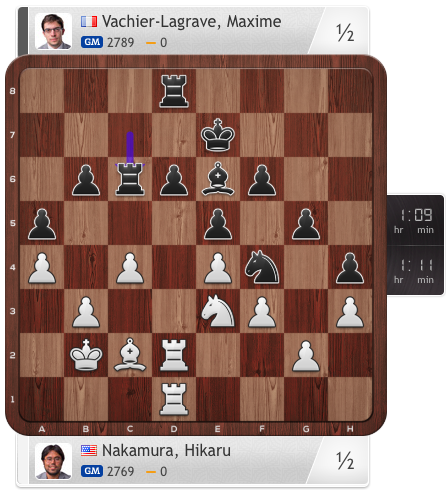The height and width of the screenshot is (502, 446).
Task: Select the white rook on d1
Action: 174,399
